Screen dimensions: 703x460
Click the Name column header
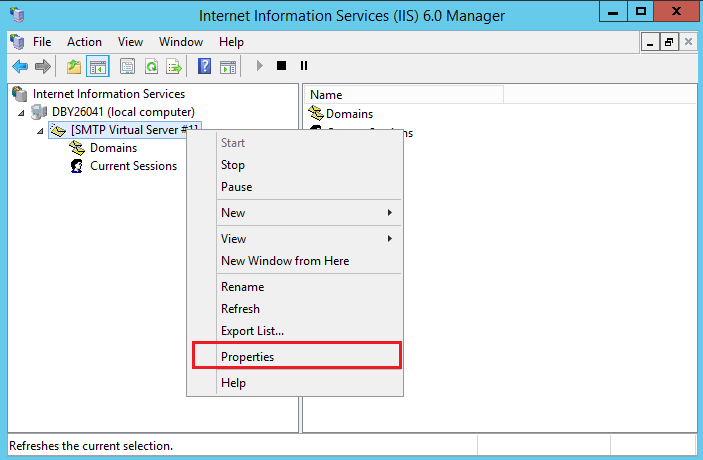404,95
